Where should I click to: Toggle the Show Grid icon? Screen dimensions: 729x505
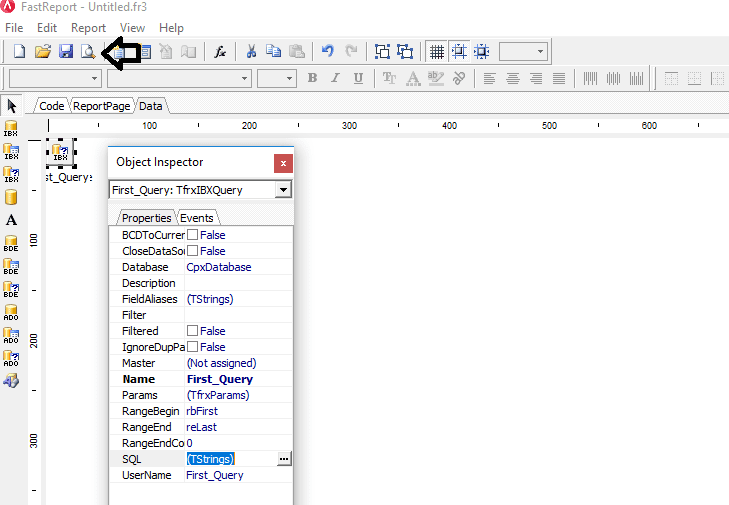(437, 51)
